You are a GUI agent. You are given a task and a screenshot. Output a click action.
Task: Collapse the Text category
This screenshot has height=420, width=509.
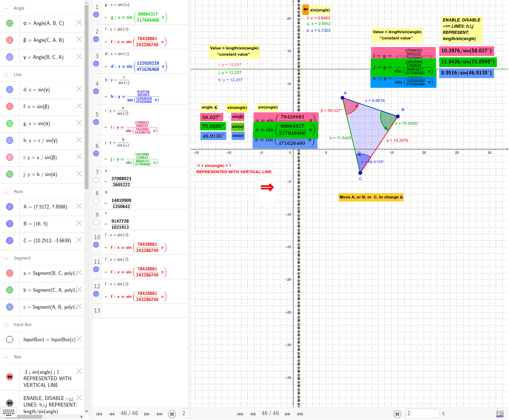pyautogui.click(x=6, y=357)
